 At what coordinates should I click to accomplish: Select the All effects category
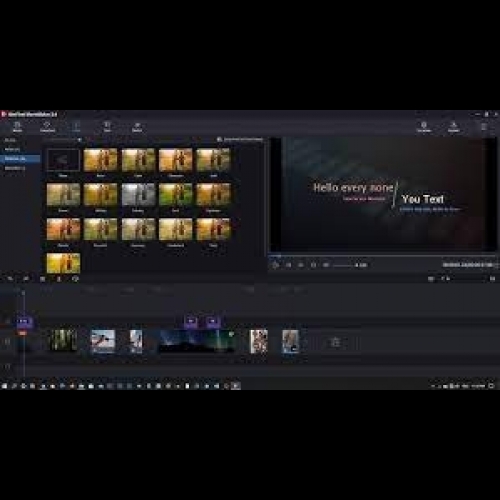tap(10, 140)
